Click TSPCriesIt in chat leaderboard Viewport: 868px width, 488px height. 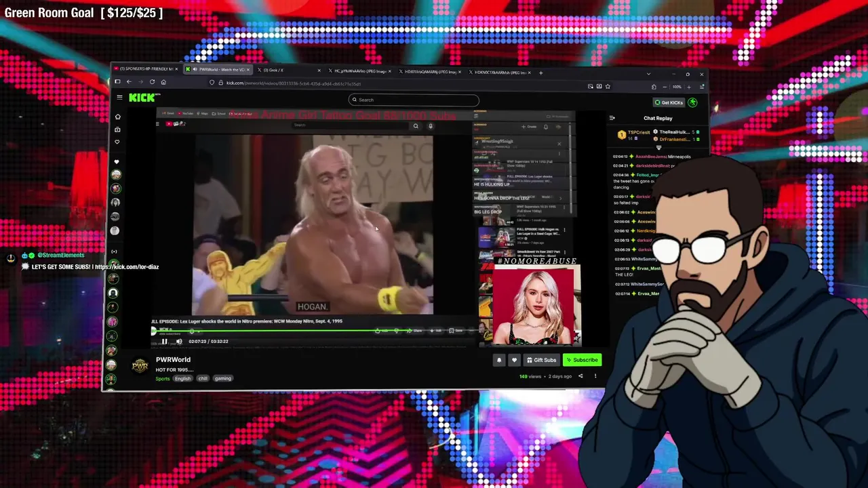point(638,133)
